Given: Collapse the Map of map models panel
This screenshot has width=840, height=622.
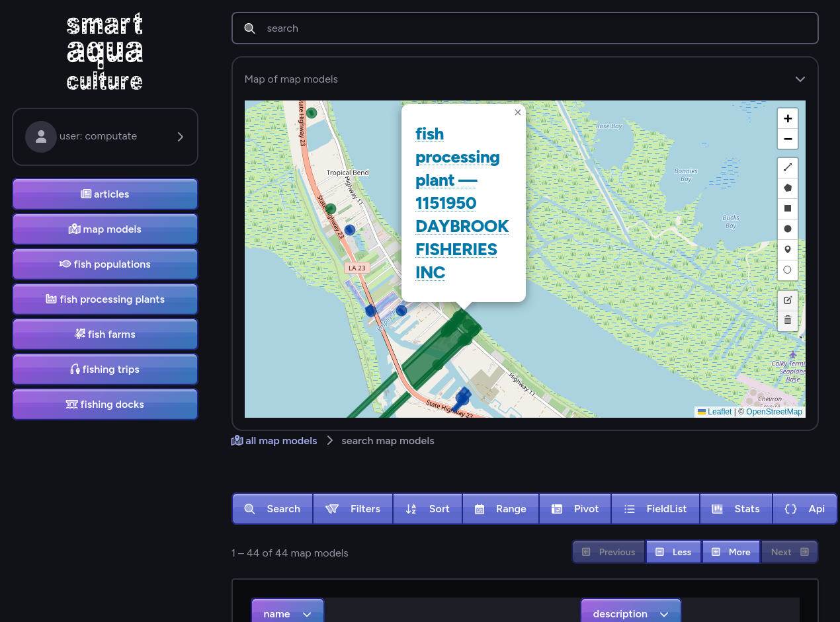Looking at the screenshot, I should tap(800, 79).
